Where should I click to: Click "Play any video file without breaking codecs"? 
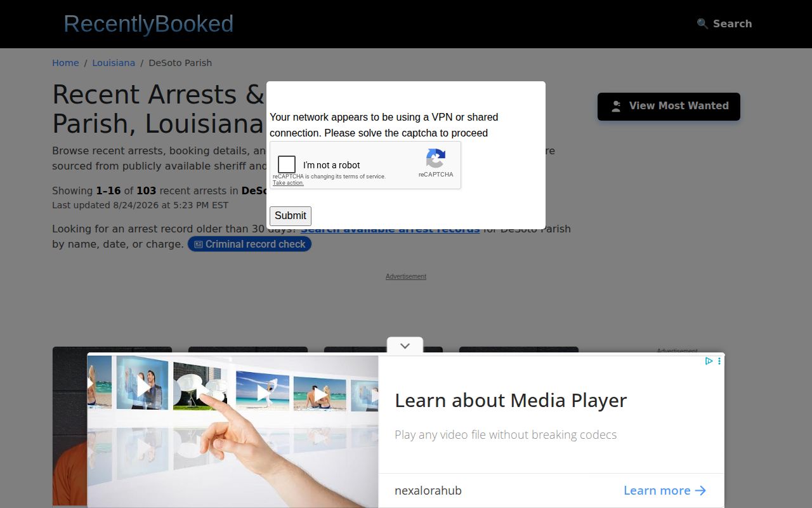[506, 435]
